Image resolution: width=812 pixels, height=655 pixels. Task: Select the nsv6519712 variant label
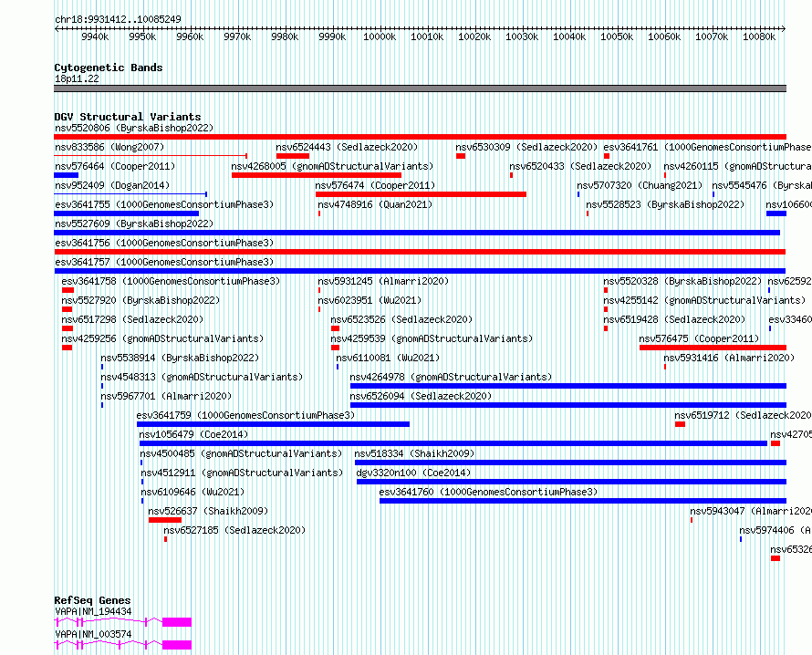click(744, 415)
